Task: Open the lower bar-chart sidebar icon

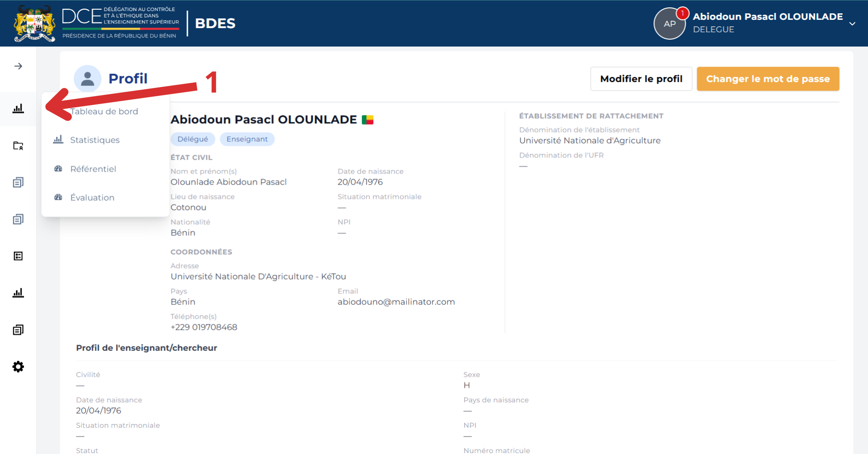Action: tap(18, 293)
